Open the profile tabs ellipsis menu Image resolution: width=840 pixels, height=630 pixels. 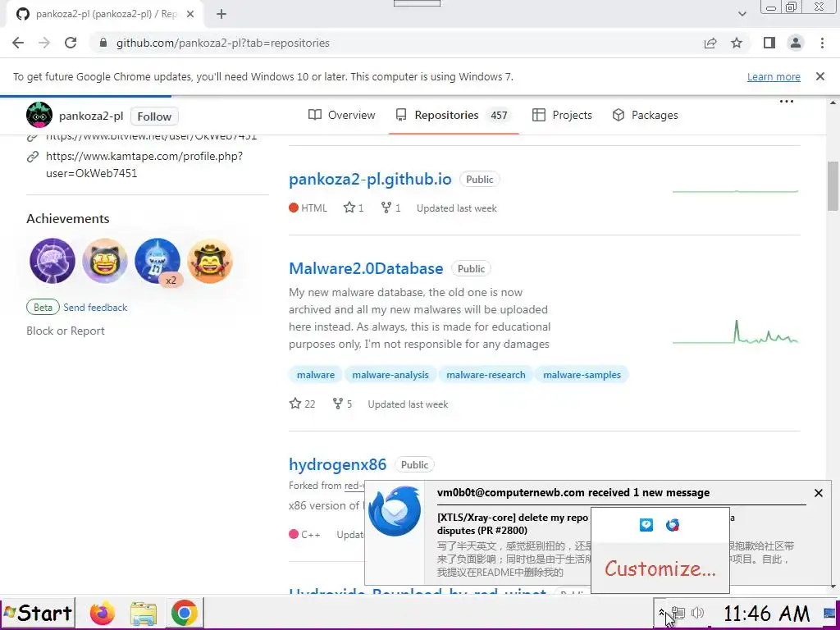[x=786, y=101]
